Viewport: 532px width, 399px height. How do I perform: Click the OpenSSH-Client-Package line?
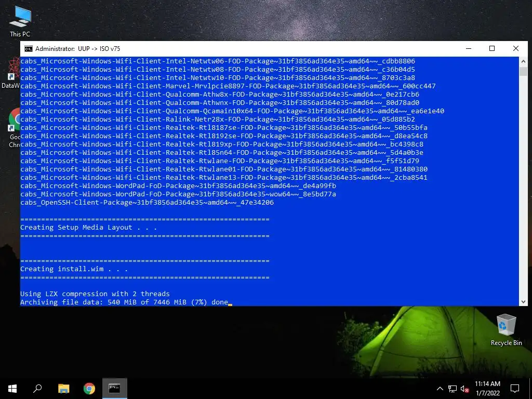pyautogui.click(x=147, y=203)
